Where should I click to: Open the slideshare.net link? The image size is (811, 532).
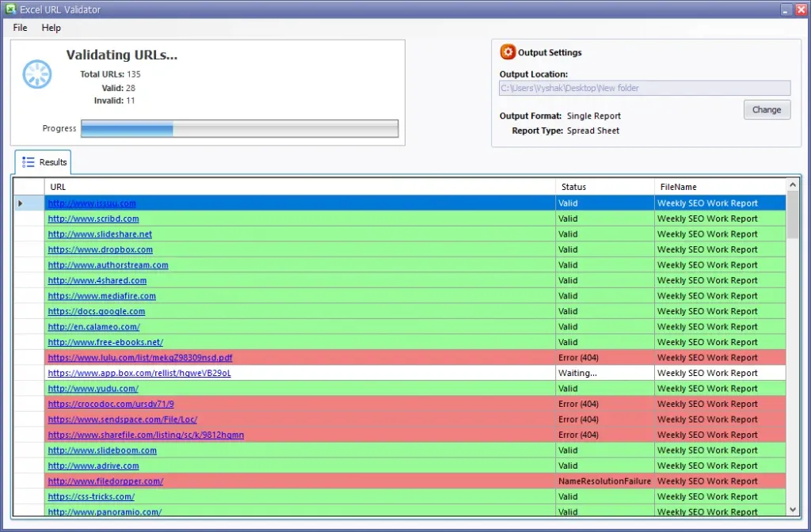click(x=101, y=234)
